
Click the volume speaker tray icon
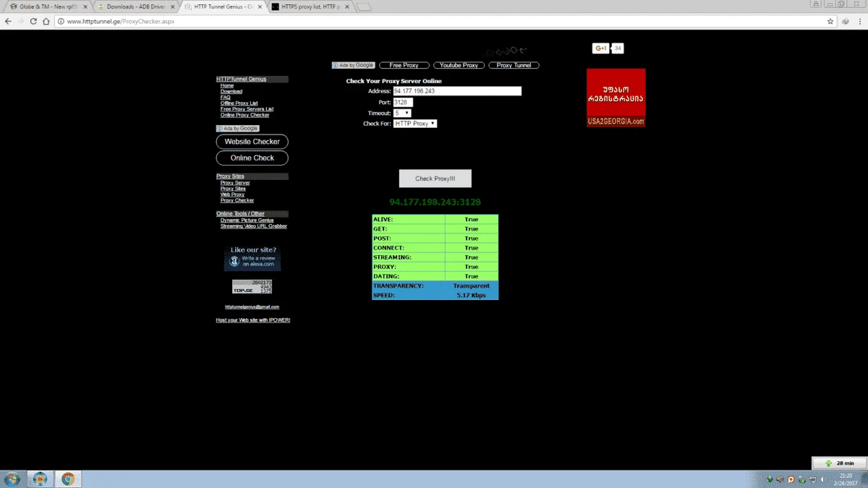point(823,479)
